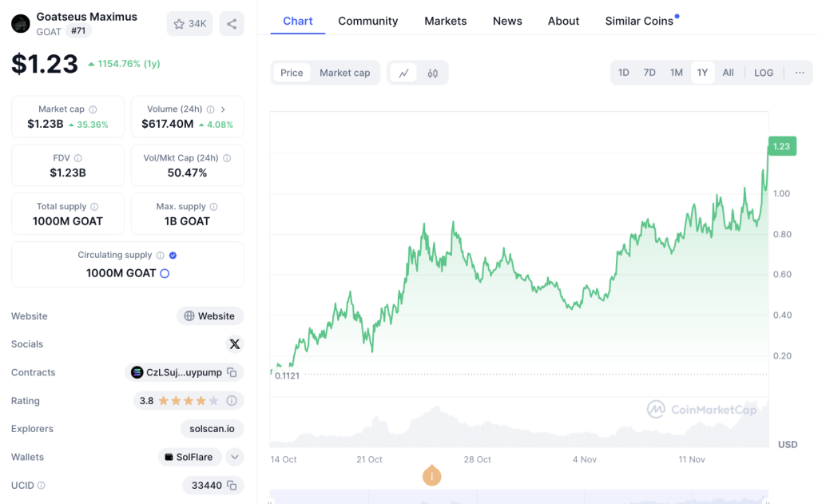The width and height of the screenshot is (818, 504).
Task: Show Total supply info icon
Action: (94, 207)
